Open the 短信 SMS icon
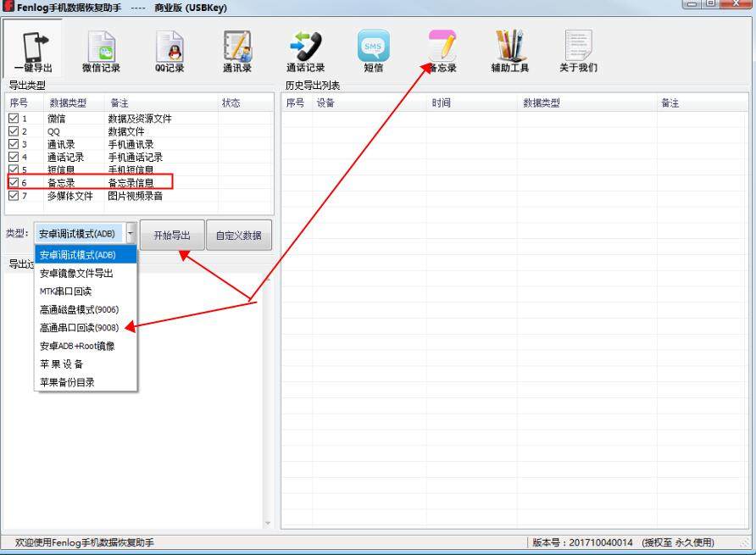 pos(374,51)
